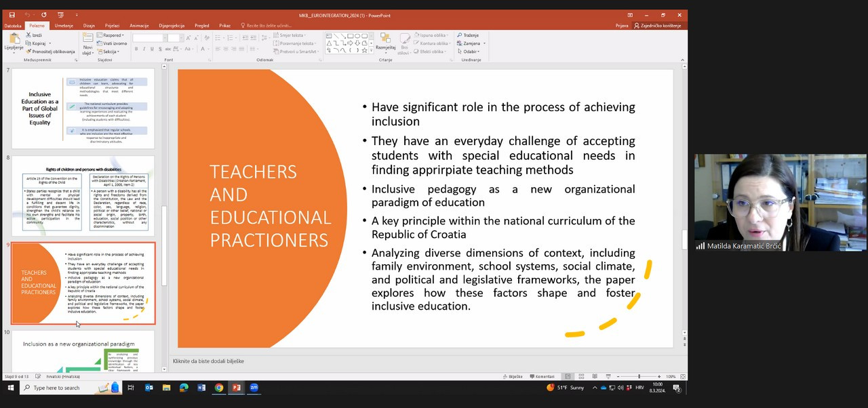Screen dimensions: 868x408
Task: Align text left in paragraph group
Action: coord(218,49)
